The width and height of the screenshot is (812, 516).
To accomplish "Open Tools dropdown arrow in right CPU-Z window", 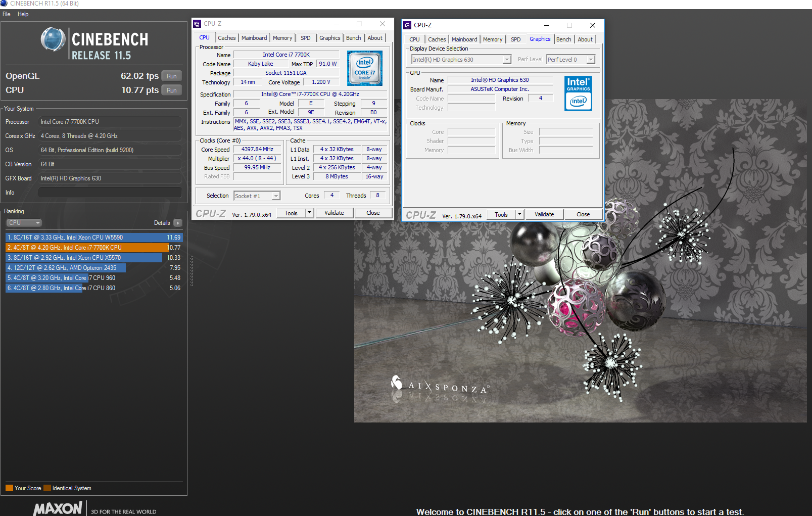I will coord(519,214).
